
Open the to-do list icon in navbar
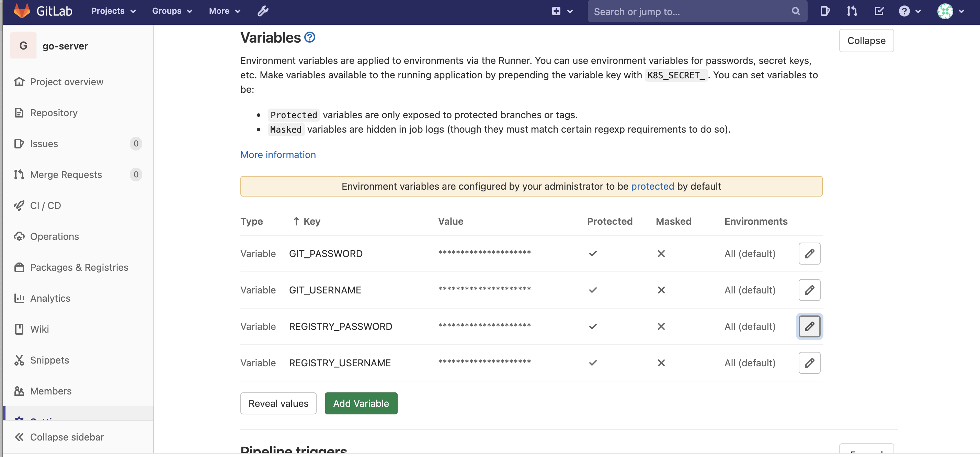879,11
